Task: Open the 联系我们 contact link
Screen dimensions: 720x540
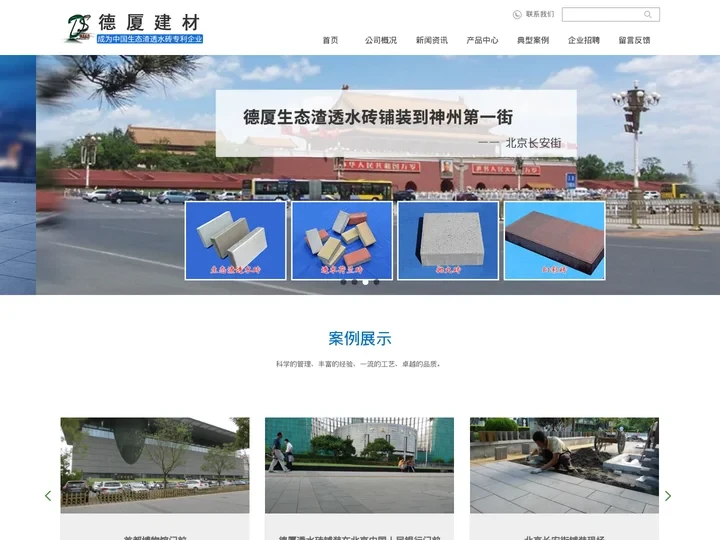Action: coord(540,14)
